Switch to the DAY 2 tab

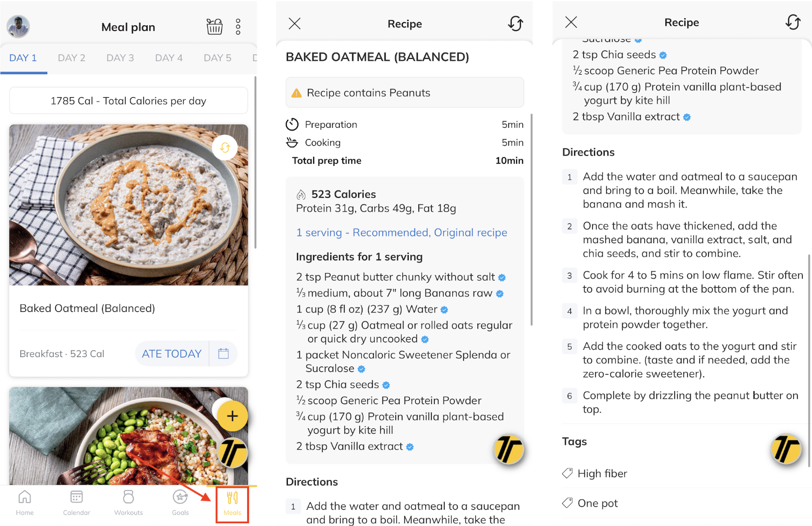71,58
